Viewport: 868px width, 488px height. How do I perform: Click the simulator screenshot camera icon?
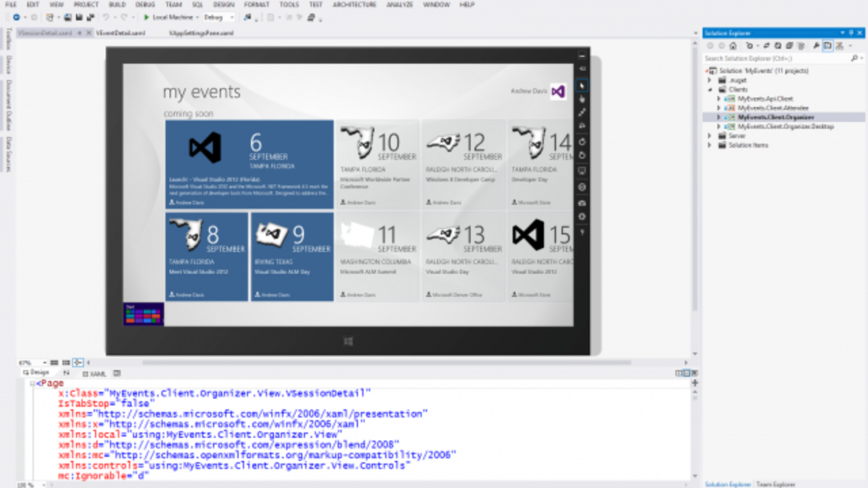click(582, 203)
